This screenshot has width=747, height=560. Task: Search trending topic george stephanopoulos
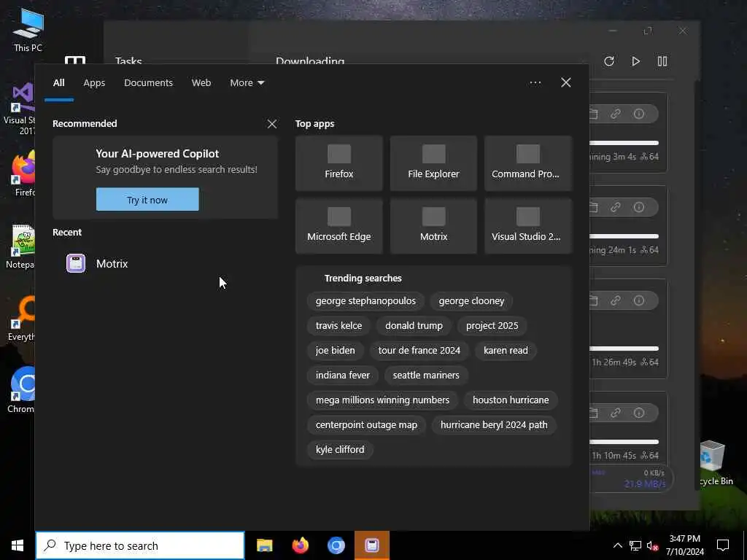[365, 301]
